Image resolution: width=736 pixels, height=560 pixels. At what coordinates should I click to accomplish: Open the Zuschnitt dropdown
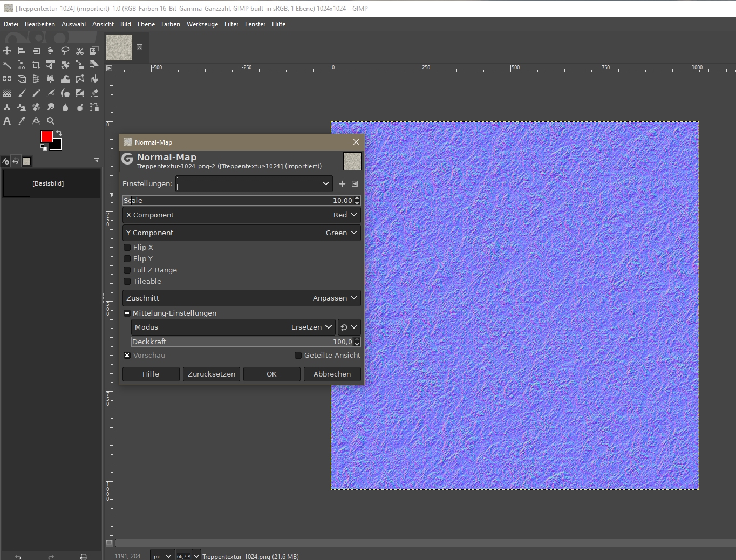click(x=242, y=298)
